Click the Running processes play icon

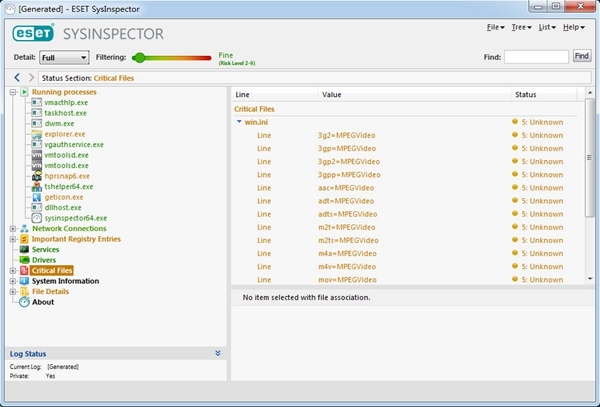pos(24,92)
